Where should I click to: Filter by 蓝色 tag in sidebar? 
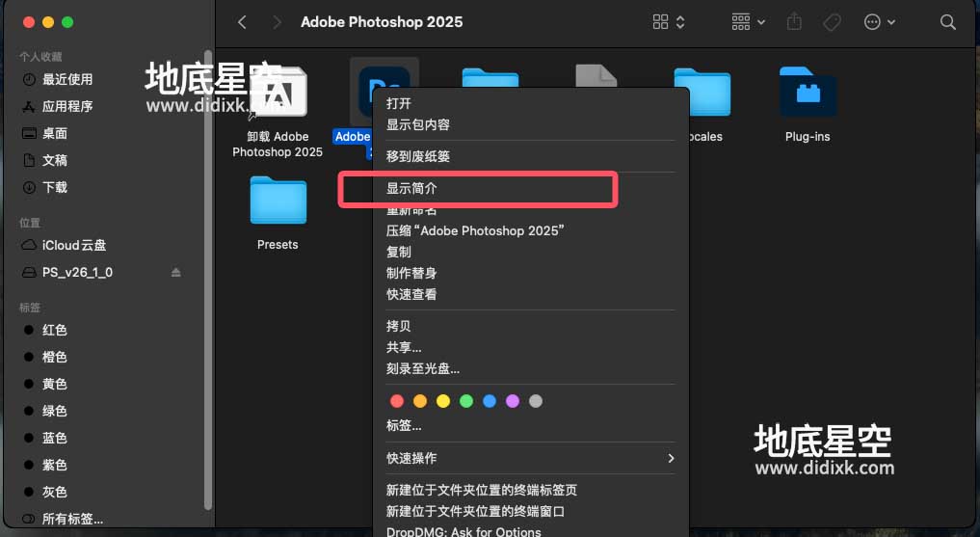pos(54,438)
